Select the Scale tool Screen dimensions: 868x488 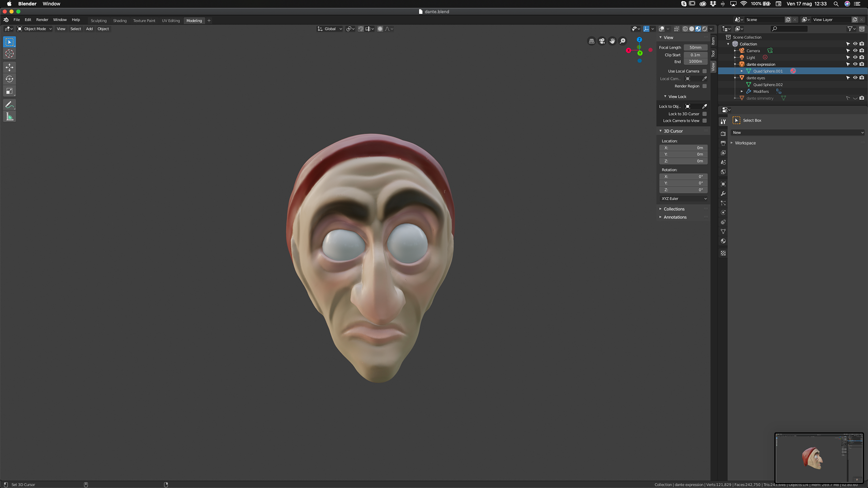9,91
